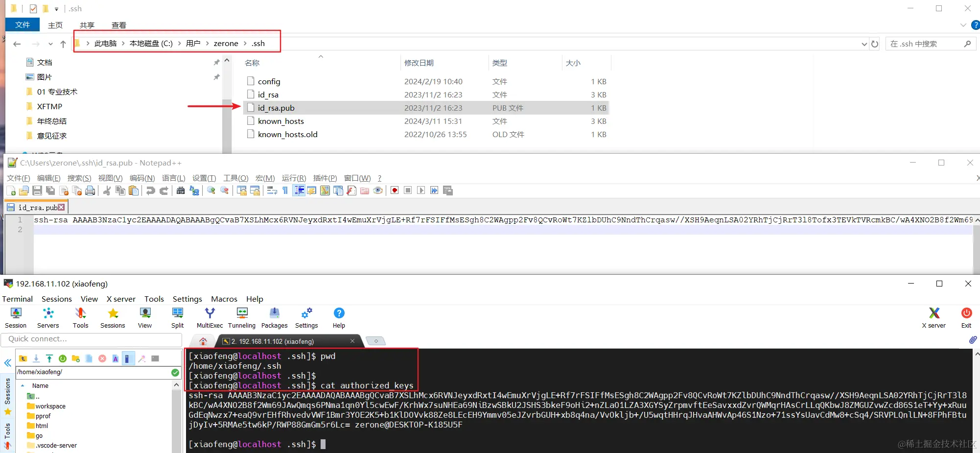Click the Exit icon in MobaXterm

(966, 318)
